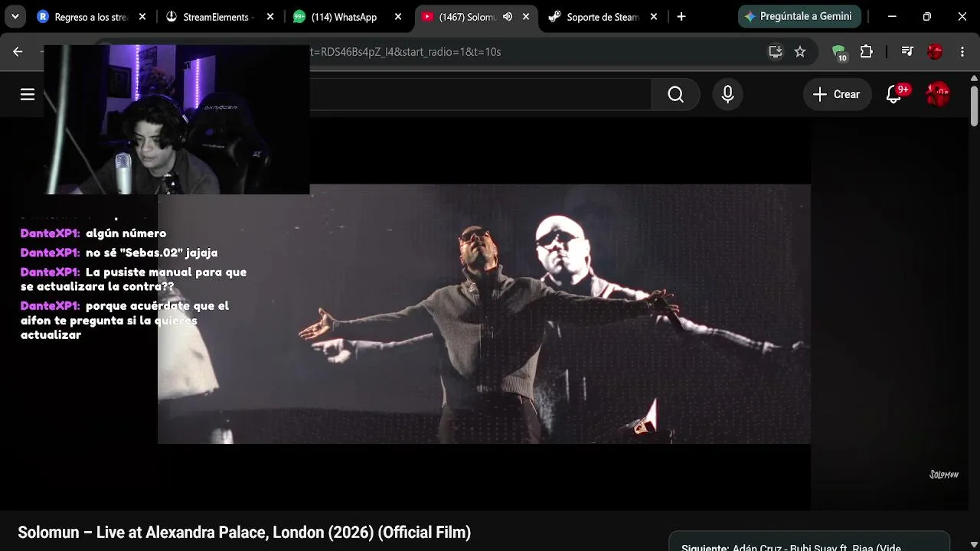The height and width of the screenshot is (551, 980).
Task: Open a new browser tab
Action: click(681, 17)
